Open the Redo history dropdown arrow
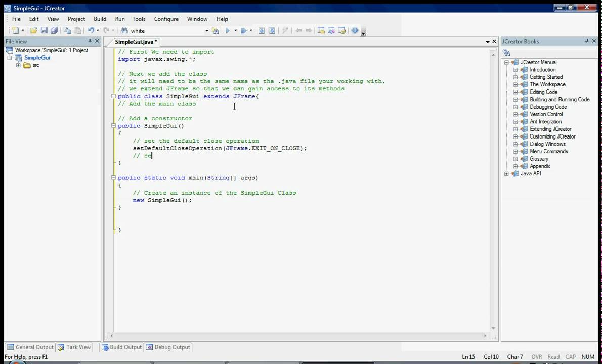 (x=113, y=31)
